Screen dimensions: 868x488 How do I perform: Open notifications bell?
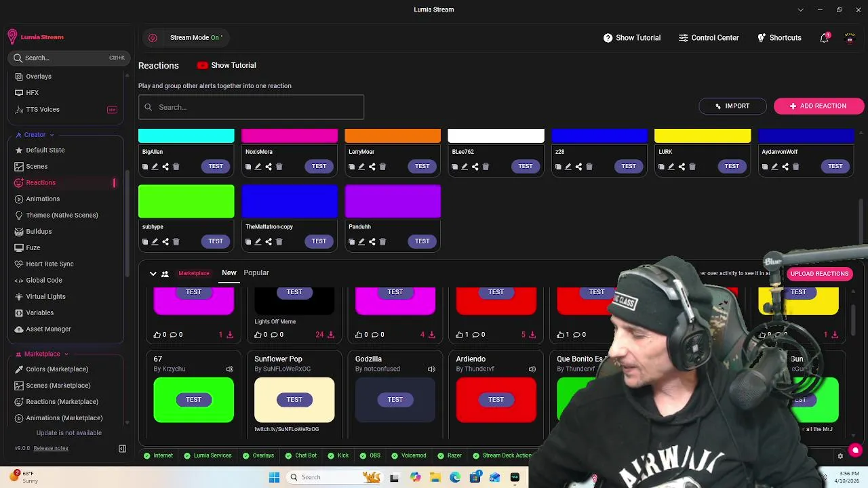[825, 38]
